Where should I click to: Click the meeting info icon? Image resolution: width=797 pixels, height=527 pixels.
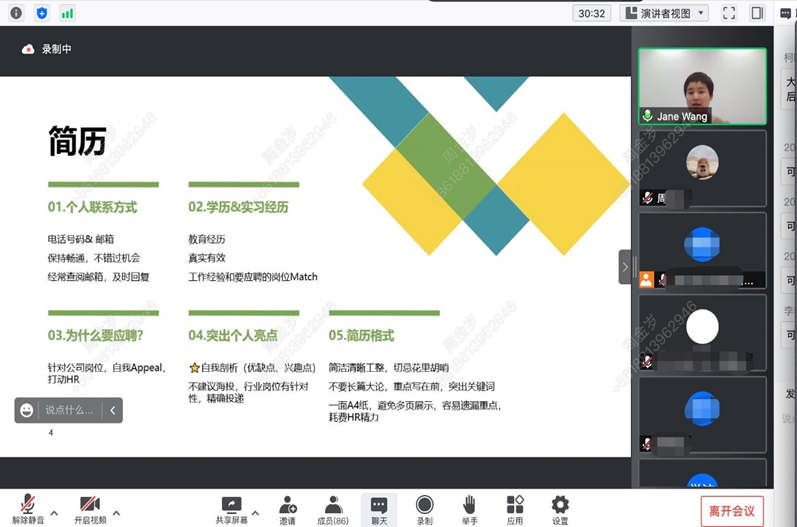pyautogui.click(x=15, y=13)
